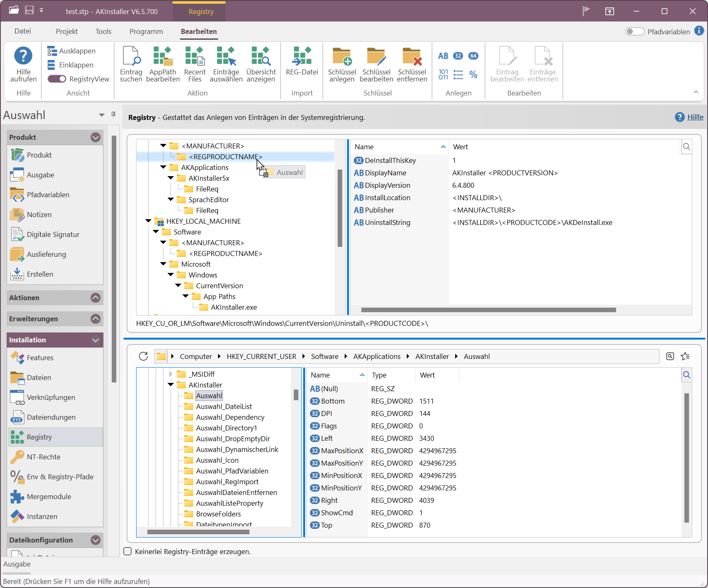Expand the _MSIDiff registry folder

[170, 374]
